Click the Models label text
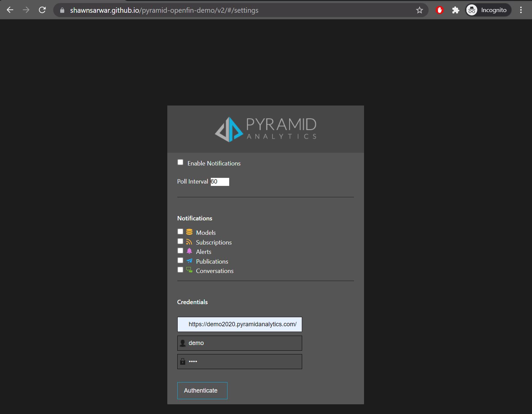 coord(206,233)
